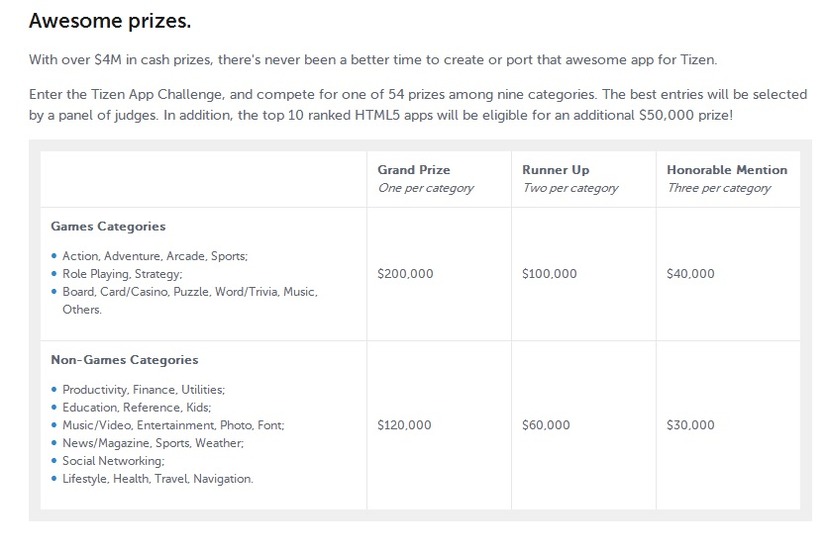Click the One per category subtitle
The width and height of the screenshot is (826, 552).
pos(426,188)
